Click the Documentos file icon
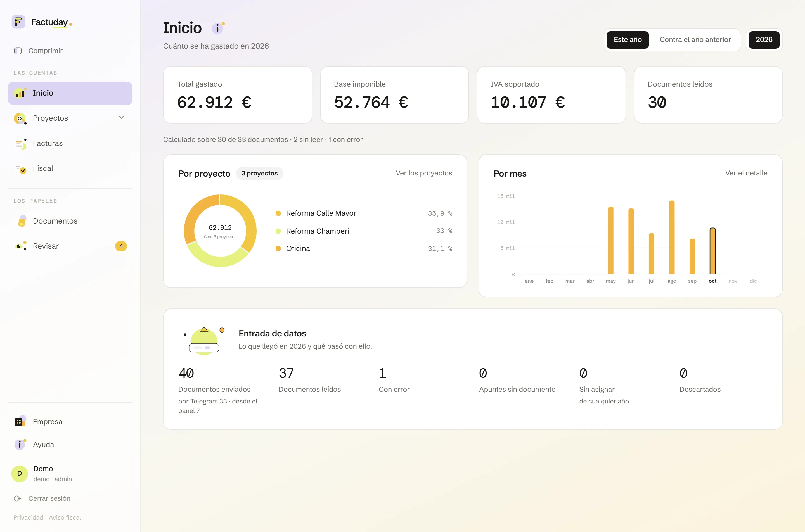805x532 pixels. (x=22, y=221)
